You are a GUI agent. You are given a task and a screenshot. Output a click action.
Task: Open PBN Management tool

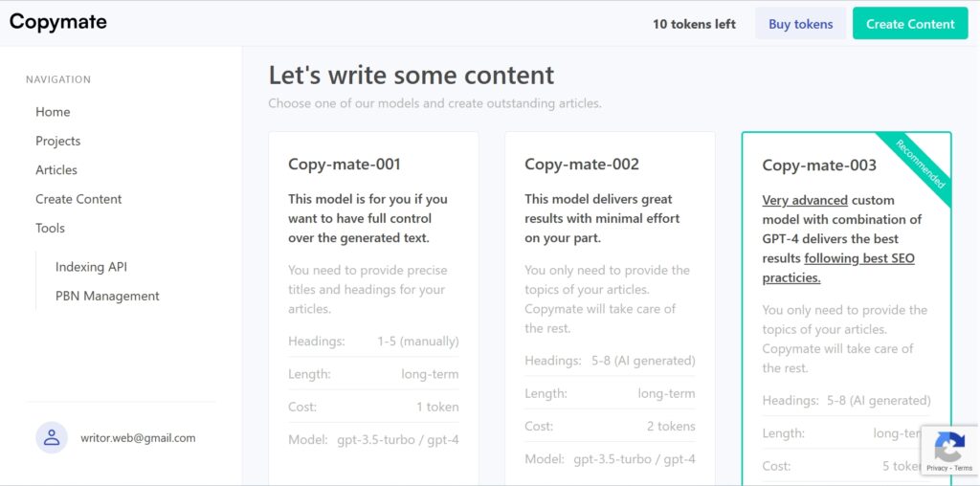pyautogui.click(x=107, y=297)
